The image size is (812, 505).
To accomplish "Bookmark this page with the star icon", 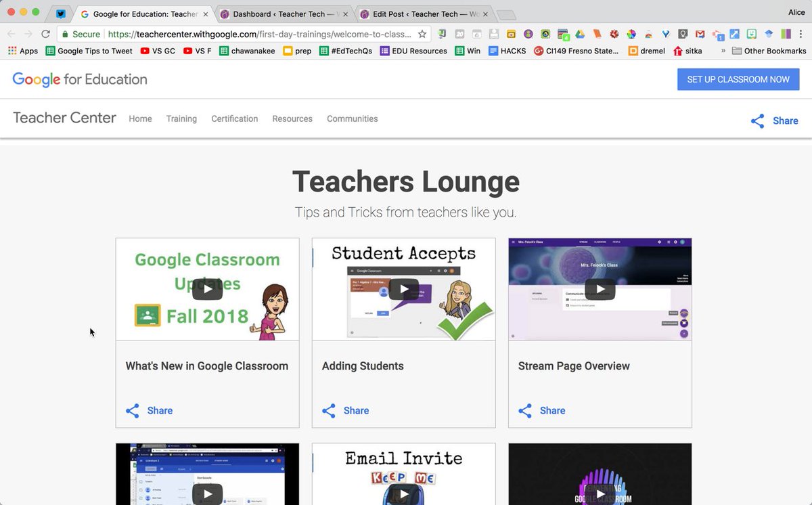I will click(422, 34).
